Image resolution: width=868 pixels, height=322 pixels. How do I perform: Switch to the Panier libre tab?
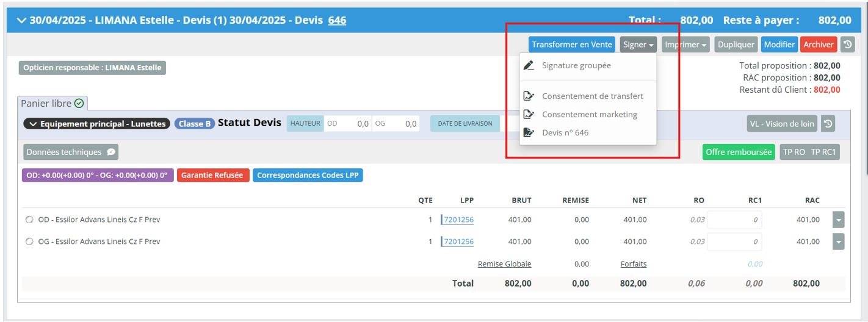(53, 103)
